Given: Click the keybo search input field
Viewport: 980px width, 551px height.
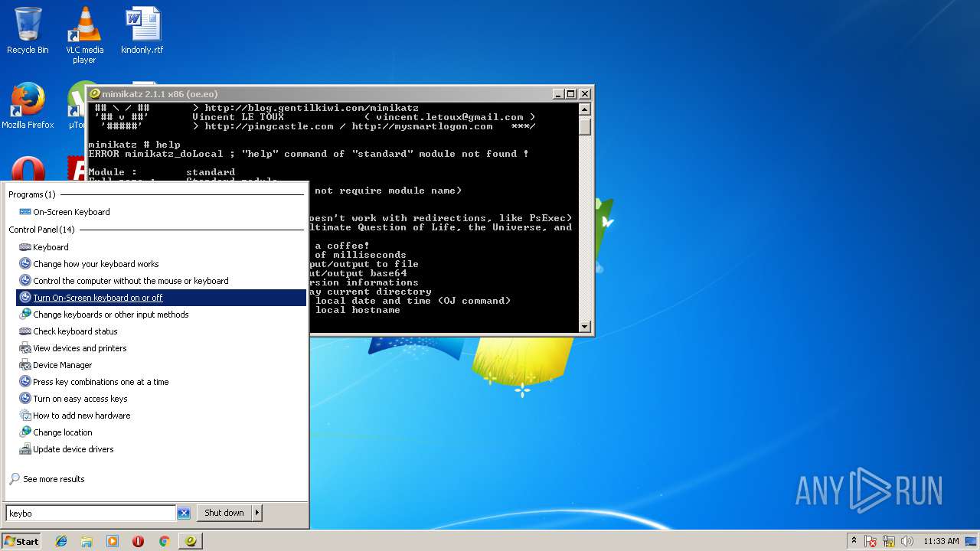Looking at the screenshot, I should pyautogui.click(x=90, y=513).
